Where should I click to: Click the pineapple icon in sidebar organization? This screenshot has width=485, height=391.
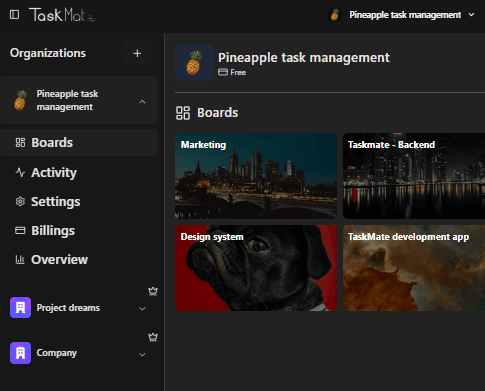[x=20, y=100]
